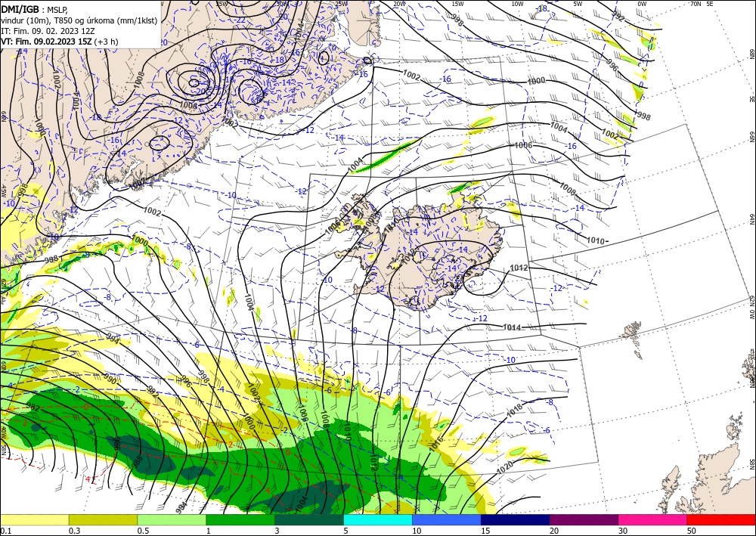The image size is (756, 536).
Task: Click the '15W' longitude label
Action: [x=458, y=4]
